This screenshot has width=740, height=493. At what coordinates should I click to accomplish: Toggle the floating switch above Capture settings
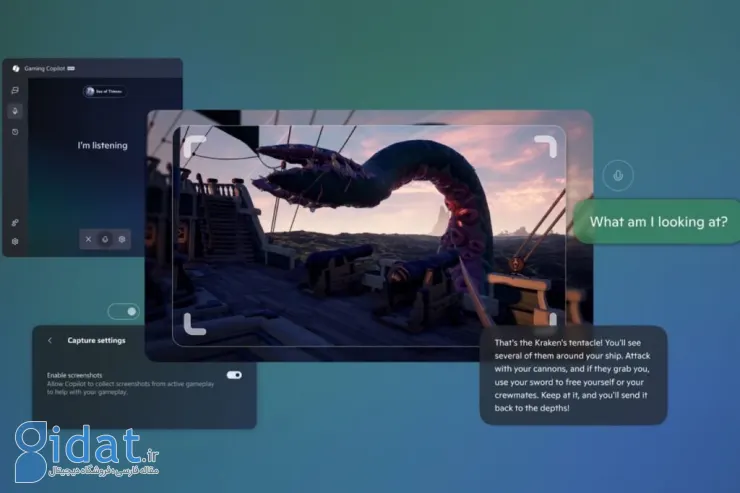click(124, 311)
